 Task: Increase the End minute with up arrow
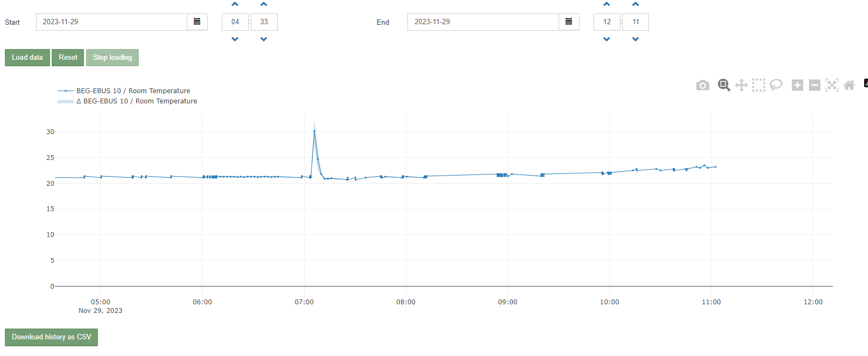[636, 4]
